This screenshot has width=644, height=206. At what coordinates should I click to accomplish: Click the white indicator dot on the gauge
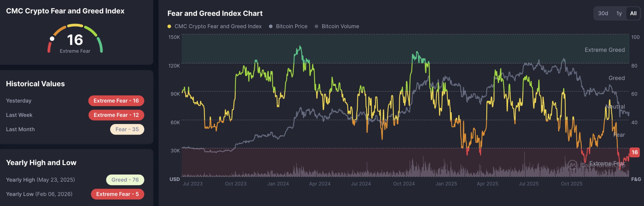[x=52, y=39]
